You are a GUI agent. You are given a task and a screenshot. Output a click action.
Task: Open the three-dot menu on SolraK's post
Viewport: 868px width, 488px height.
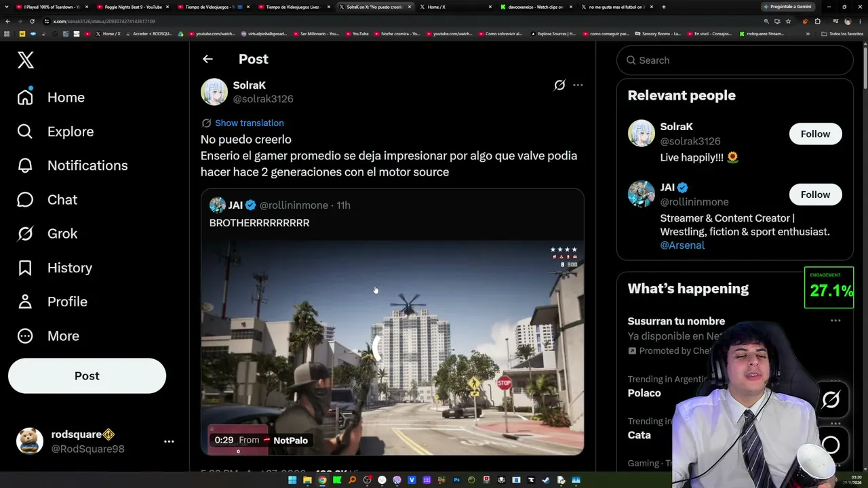578,85
